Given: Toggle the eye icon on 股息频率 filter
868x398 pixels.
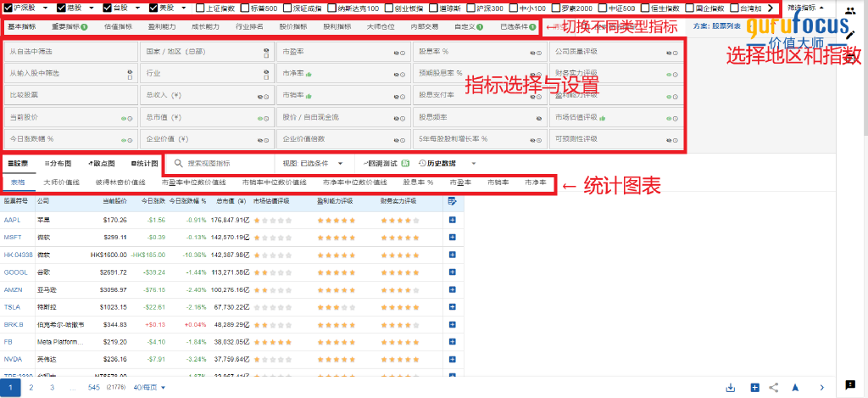Looking at the screenshot, I should [x=538, y=118].
